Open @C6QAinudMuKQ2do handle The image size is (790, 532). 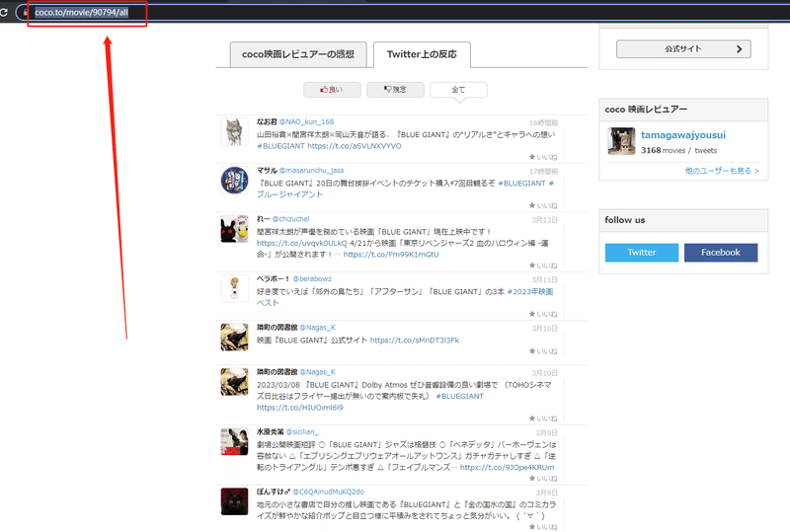click(x=328, y=492)
